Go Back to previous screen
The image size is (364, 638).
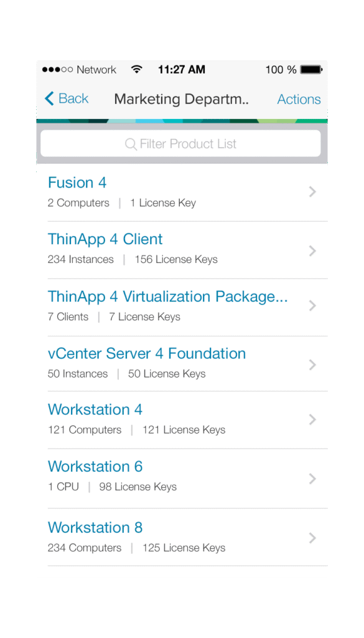click(66, 98)
